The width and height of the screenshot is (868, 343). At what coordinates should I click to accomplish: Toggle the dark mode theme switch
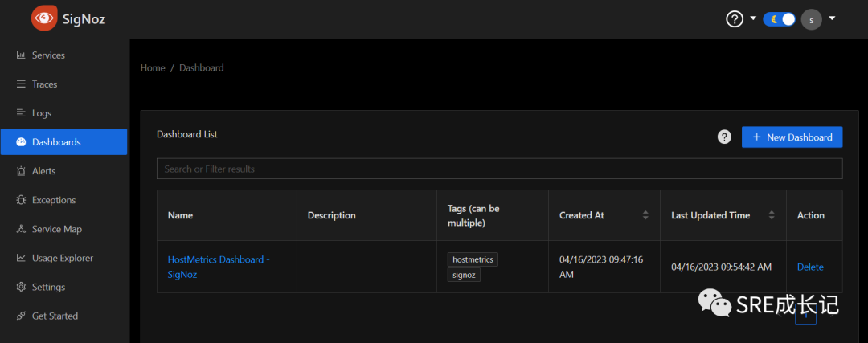tap(779, 19)
